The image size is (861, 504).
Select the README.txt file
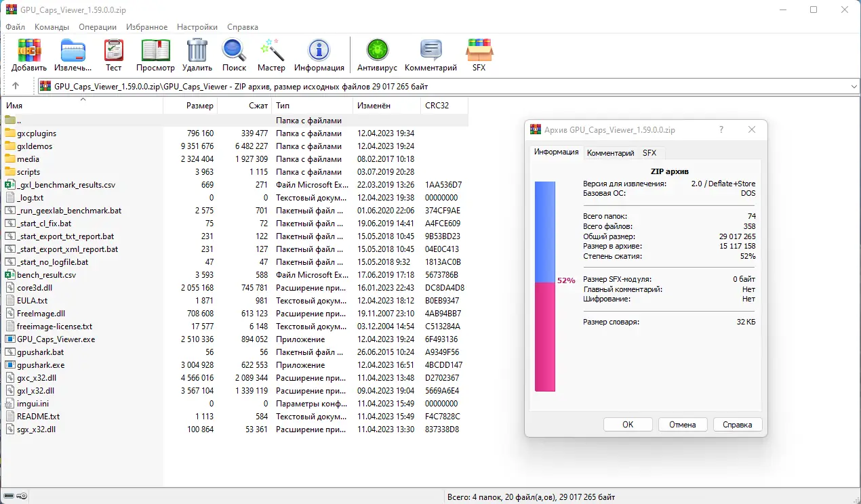point(32,417)
